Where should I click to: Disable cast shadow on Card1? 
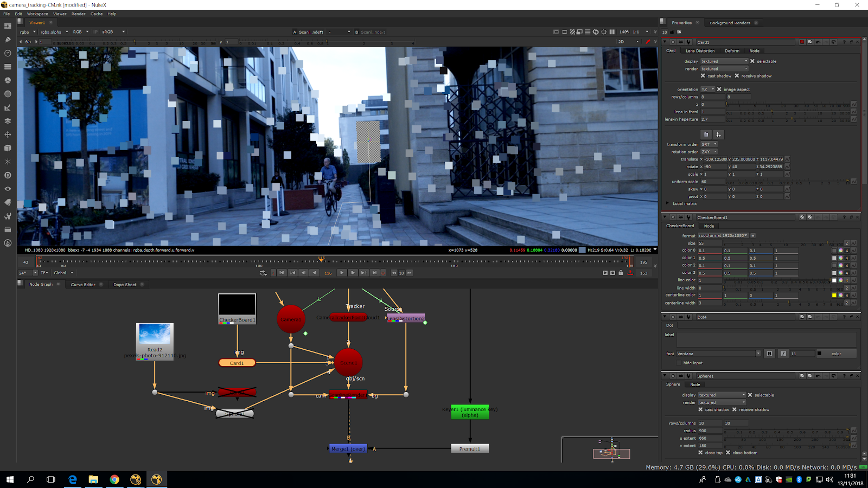703,76
